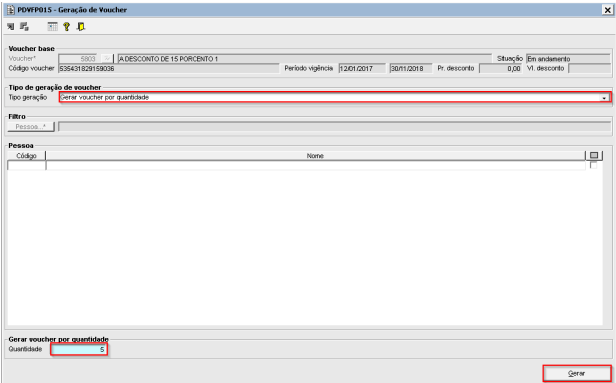This screenshot has width=616, height=383.
Task: Click the Pr. desconto field 0,00
Action: click(x=500, y=68)
